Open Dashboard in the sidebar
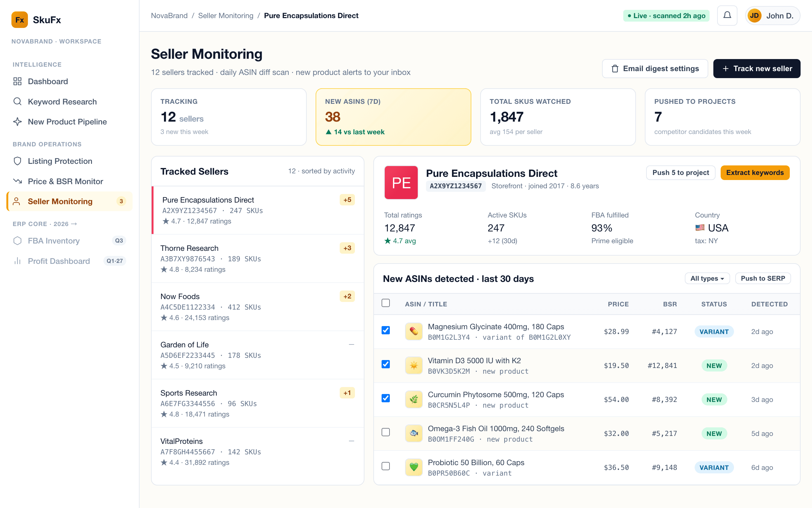This screenshot has height=508, width=812. (69, 81)
